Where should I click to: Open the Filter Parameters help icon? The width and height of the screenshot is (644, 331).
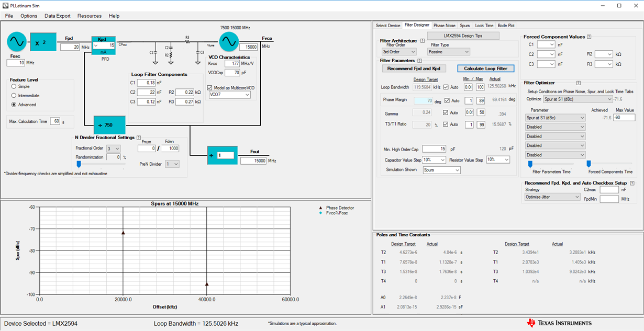[x=419, y=61]
